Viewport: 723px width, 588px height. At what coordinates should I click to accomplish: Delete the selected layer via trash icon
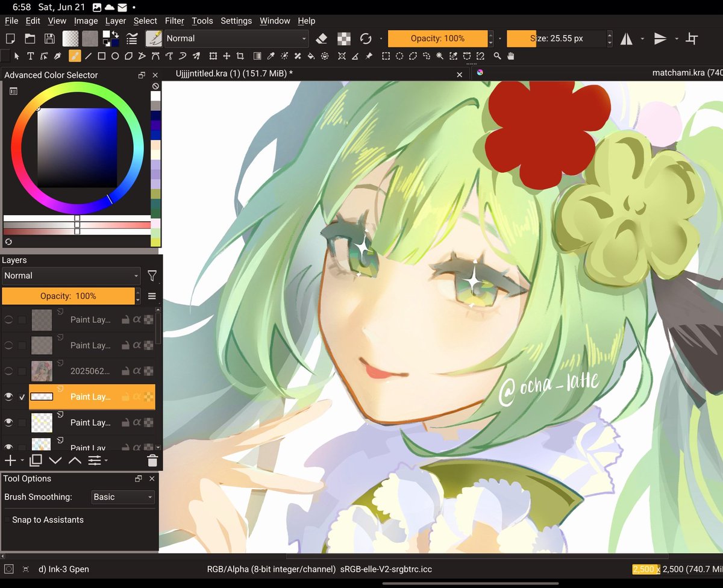coord(152,460)
